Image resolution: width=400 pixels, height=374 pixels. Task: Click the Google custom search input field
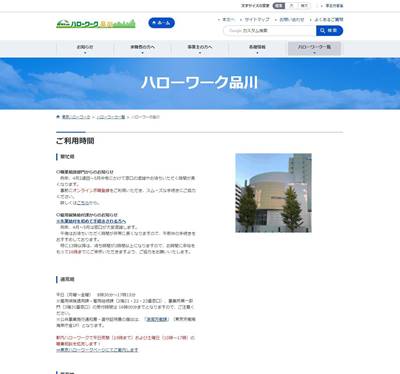pyautogui.click(x=270, y=31)
